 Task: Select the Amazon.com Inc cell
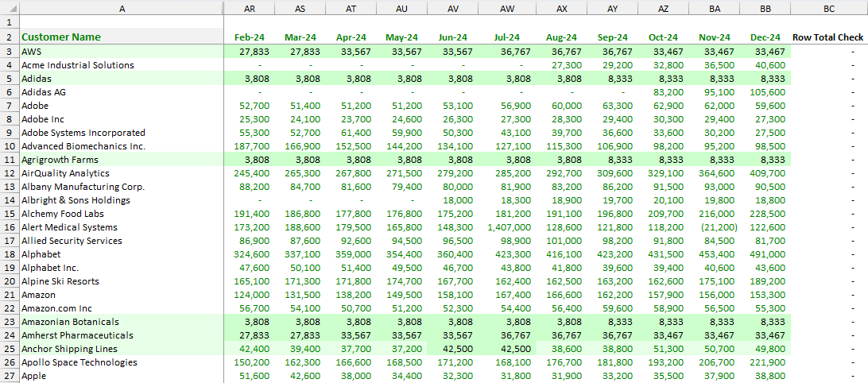(122, 308)
